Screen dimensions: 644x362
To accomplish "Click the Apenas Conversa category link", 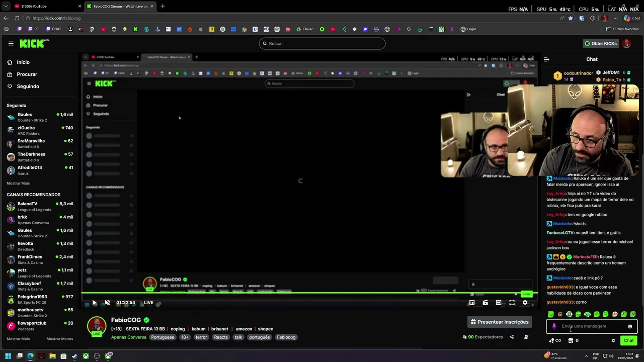I will [x=129, y=337].
